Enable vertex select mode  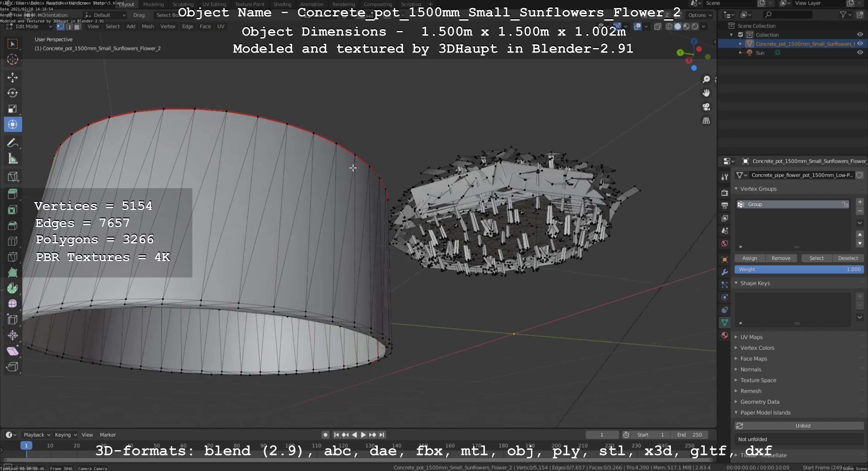61,27
